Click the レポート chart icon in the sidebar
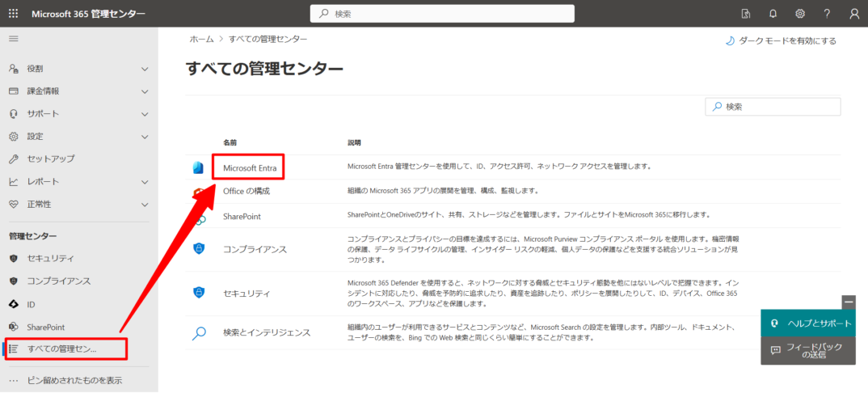This screenshot has height=393, width=868. pos(15,182)
